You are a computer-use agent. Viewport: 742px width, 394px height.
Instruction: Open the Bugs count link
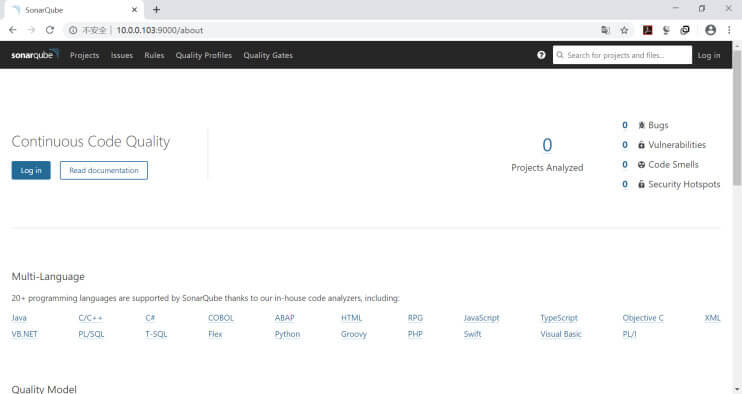(x=625, y=125)
